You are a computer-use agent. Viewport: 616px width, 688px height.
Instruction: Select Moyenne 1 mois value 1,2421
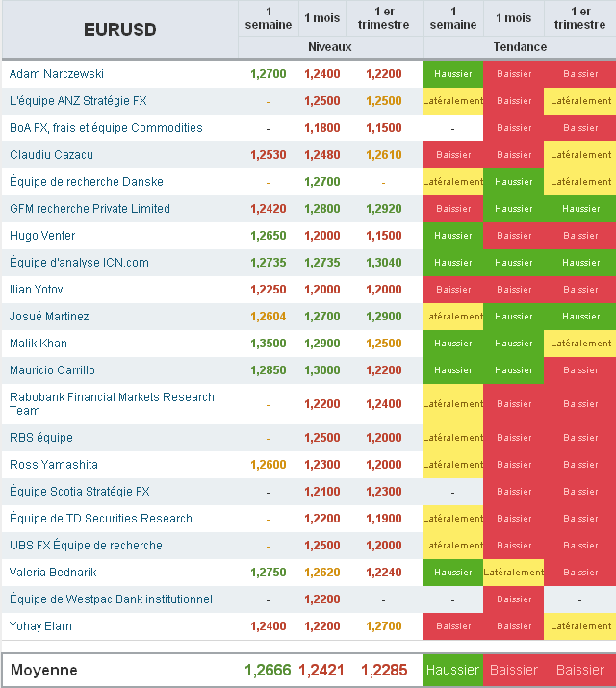coord(321,670)
